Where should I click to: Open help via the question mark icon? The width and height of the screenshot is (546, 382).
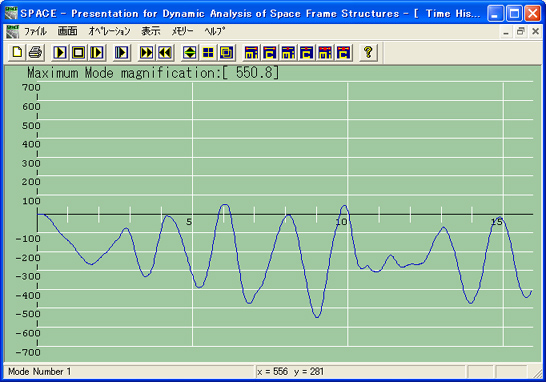(x=368, y=53)
